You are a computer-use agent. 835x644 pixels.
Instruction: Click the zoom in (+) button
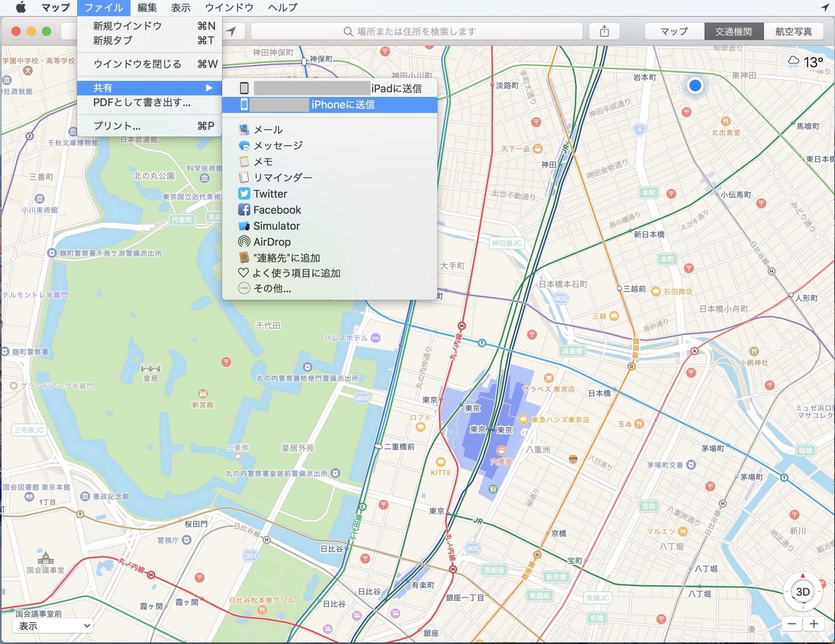click(814, 624)
